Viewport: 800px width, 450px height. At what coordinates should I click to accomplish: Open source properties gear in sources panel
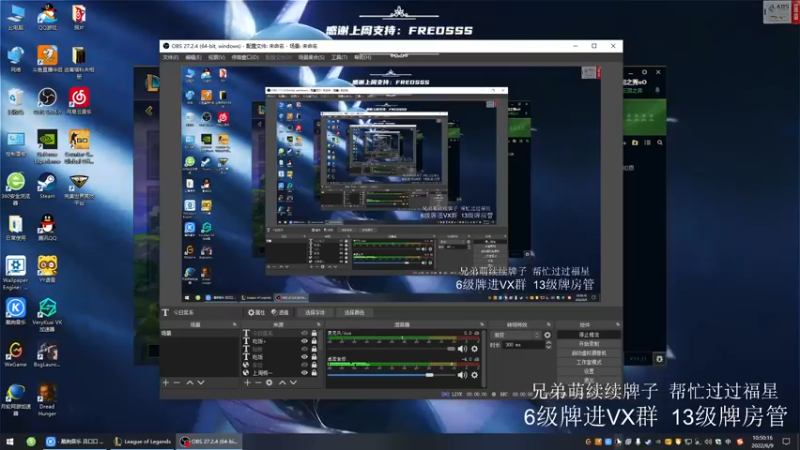pos(269,382)
